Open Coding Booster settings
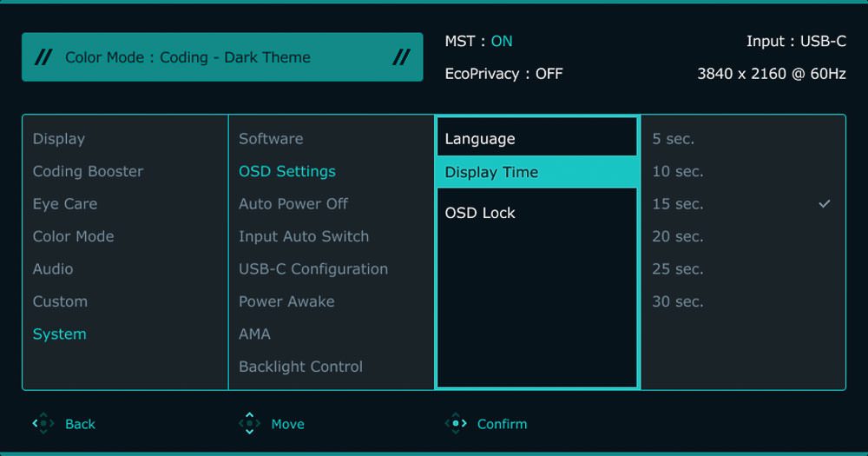This screenshot has height=456, width=868. [88, 172]
